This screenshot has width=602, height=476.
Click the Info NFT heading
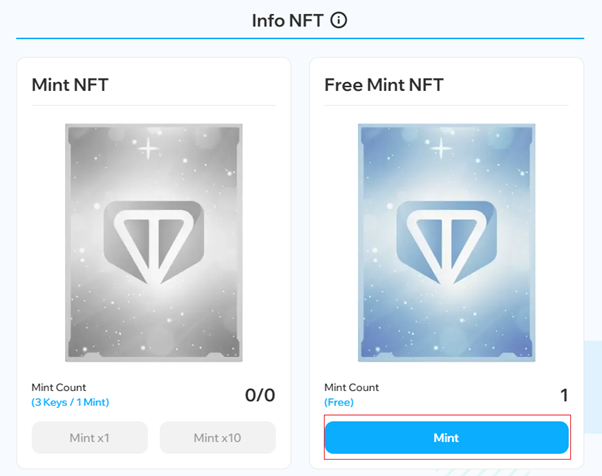288,21
